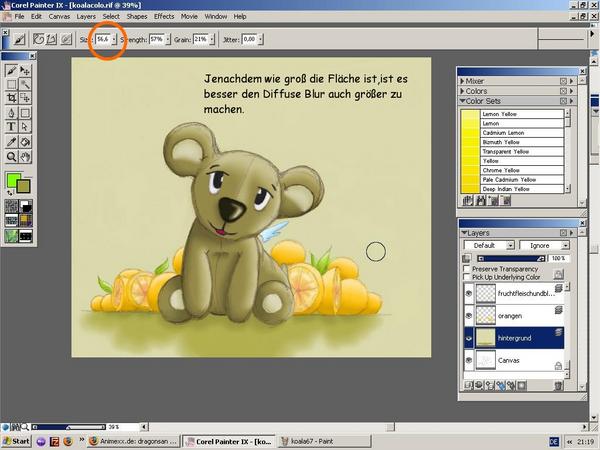Select the Grabber hand tool
The height and width of the screenshot is (450, 600).
pyautogui.click(x=25, y=157)
